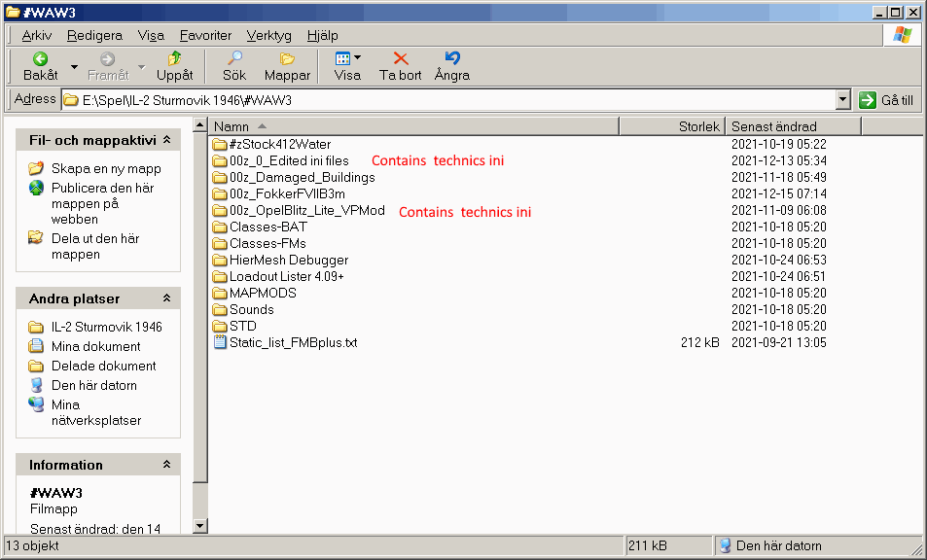Open the Verktyg menu
The width and height of the screenshot is (927, 560).
click(269, 35)
